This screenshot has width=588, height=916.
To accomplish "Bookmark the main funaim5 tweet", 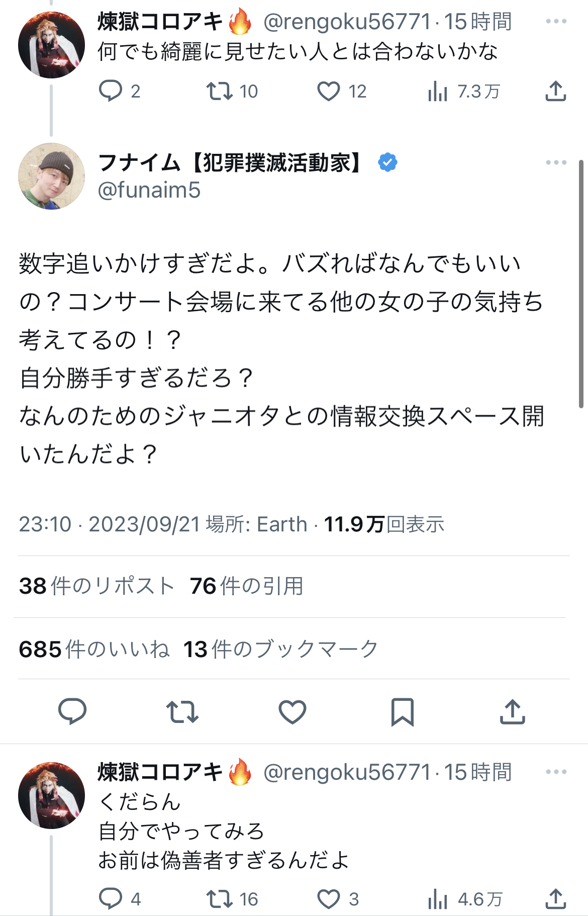I will coord(403,711).
